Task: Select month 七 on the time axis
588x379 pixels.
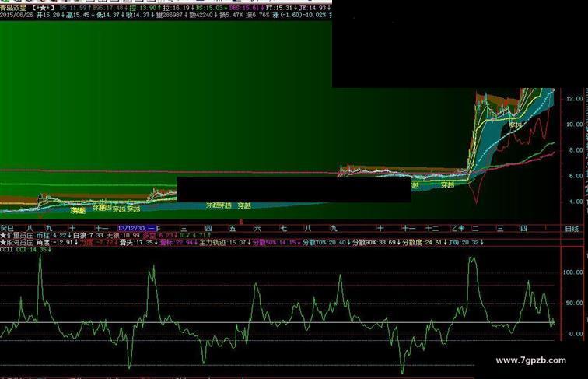Action: coord(284,228)
